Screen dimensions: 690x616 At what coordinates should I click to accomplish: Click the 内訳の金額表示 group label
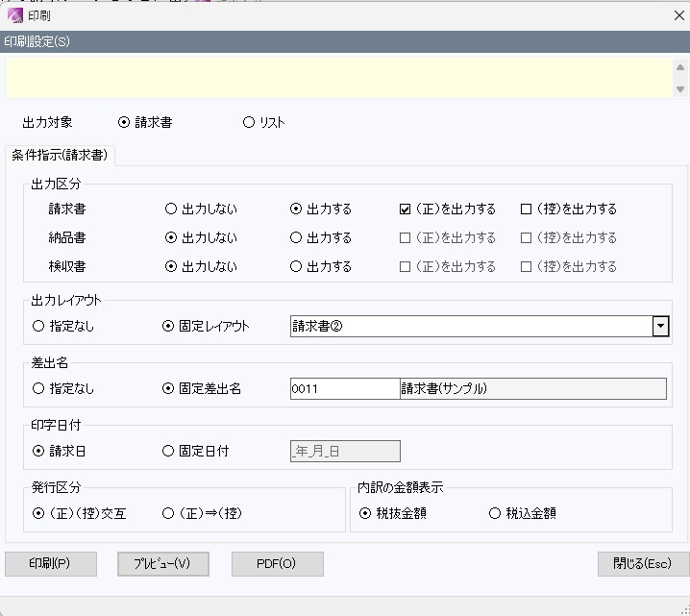click(x=400, y=487)
